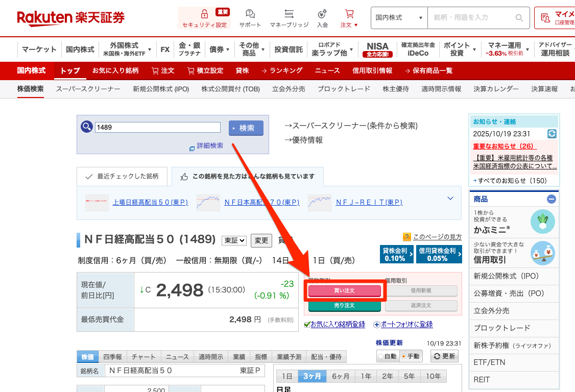Click the deposit (入金) icon
The image size is (575, 392).
point(322,14)
